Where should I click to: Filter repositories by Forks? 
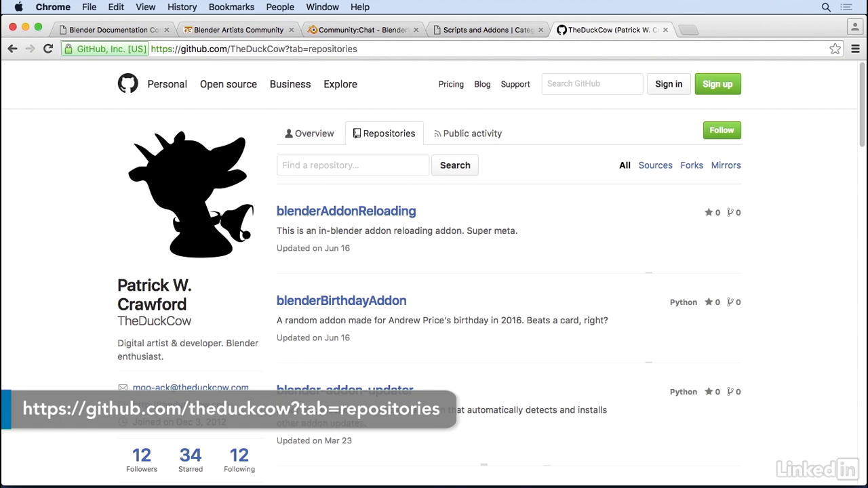coord(692,165)
